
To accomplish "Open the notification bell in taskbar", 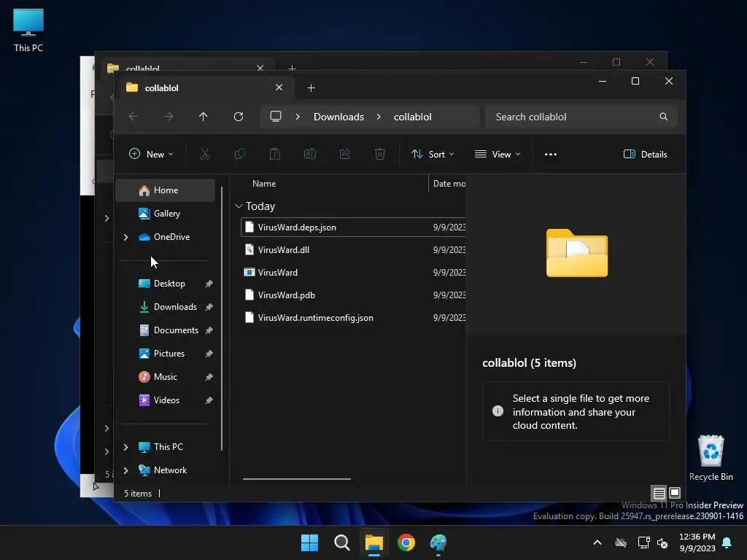I will click(727, 542).
